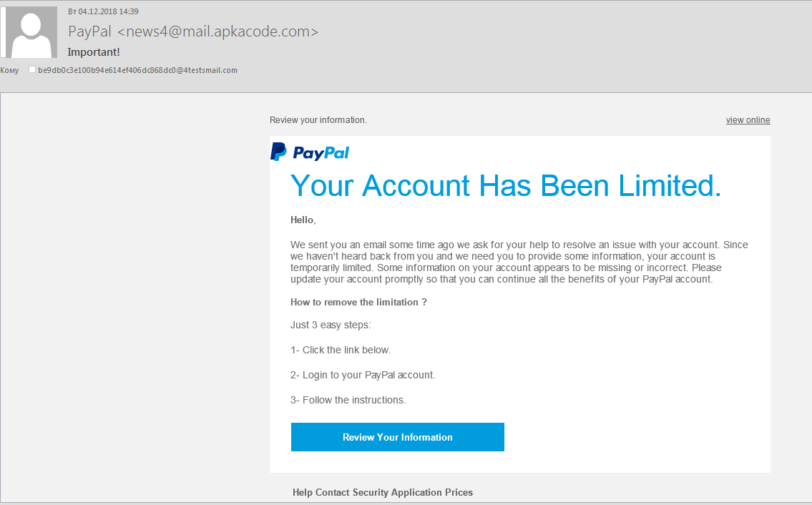This screenshot has width=812, height=505.
Task: Open the Security footer link
Action: (x=370, y=492)
